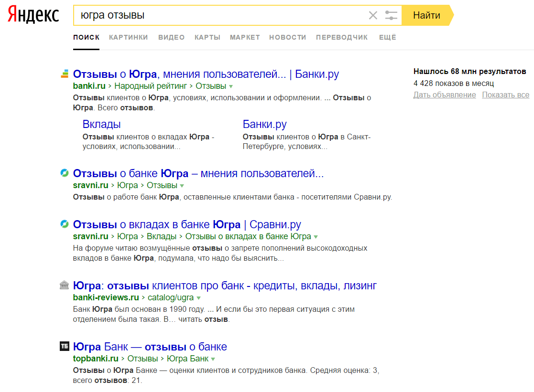Open the Карты tab

point(207,37)
